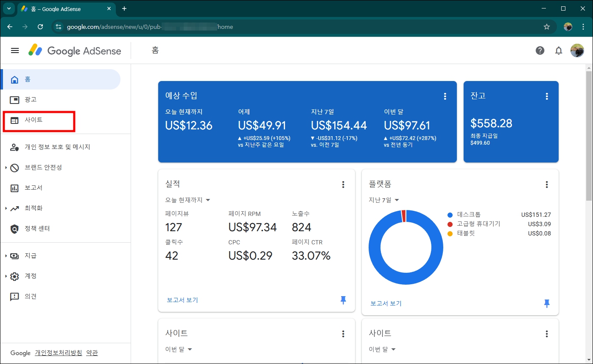This screenshot has height=364, width=593.
Task: Open the notifications bell
Action: point(559,51)
